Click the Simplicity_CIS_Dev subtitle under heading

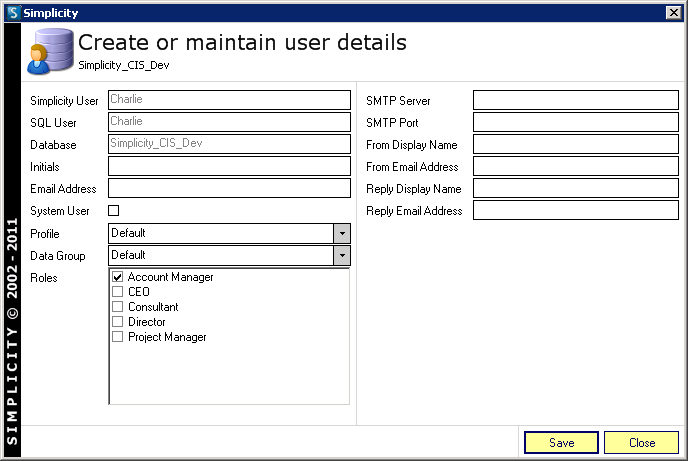tap(124, 65)
